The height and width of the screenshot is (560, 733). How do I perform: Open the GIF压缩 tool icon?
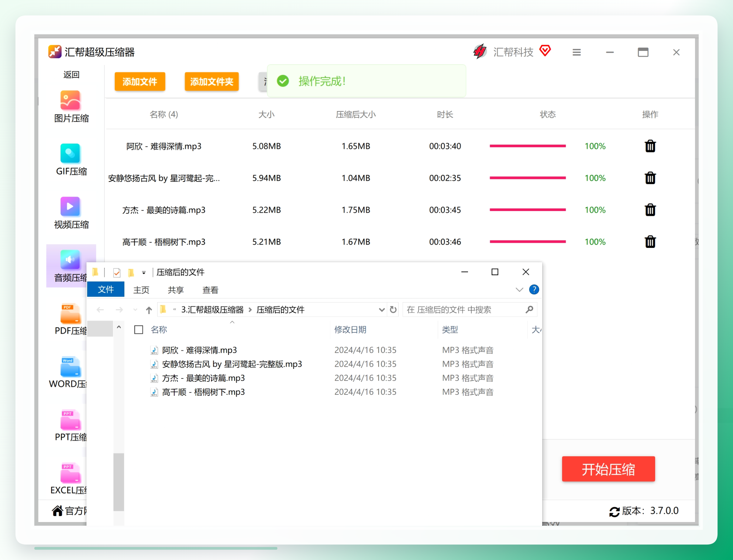coord(70,153)
